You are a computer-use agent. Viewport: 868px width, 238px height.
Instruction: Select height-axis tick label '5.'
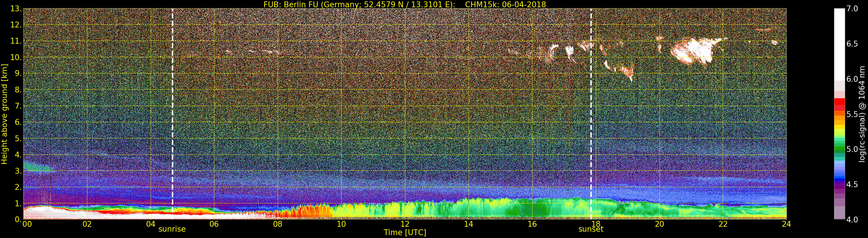click(18, 138)
